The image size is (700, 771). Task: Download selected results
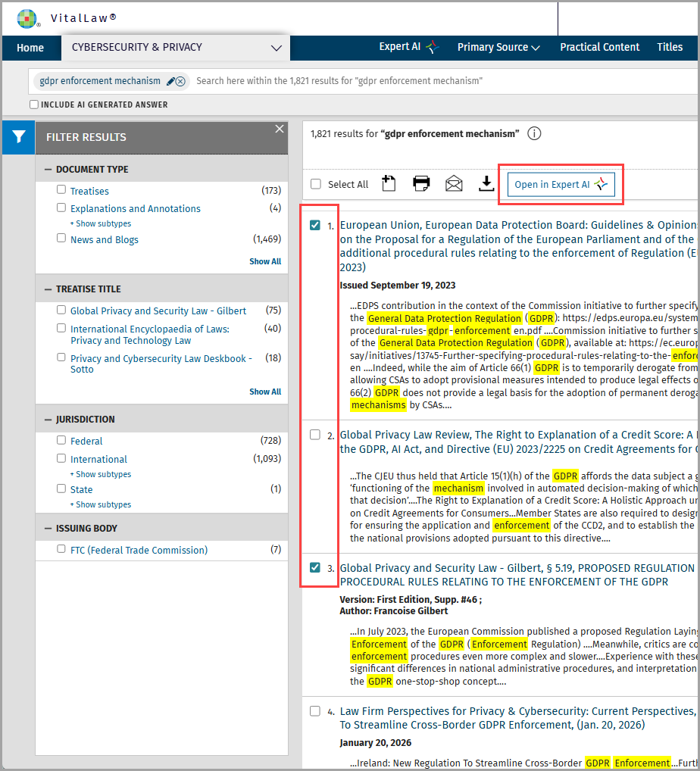pyautogui.click(x=486, y=184)
